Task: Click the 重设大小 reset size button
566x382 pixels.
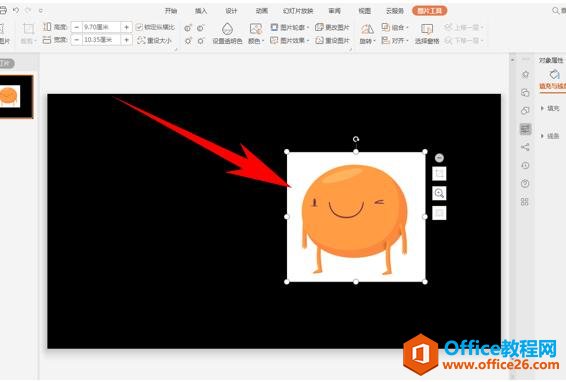Action: (154, 40)
